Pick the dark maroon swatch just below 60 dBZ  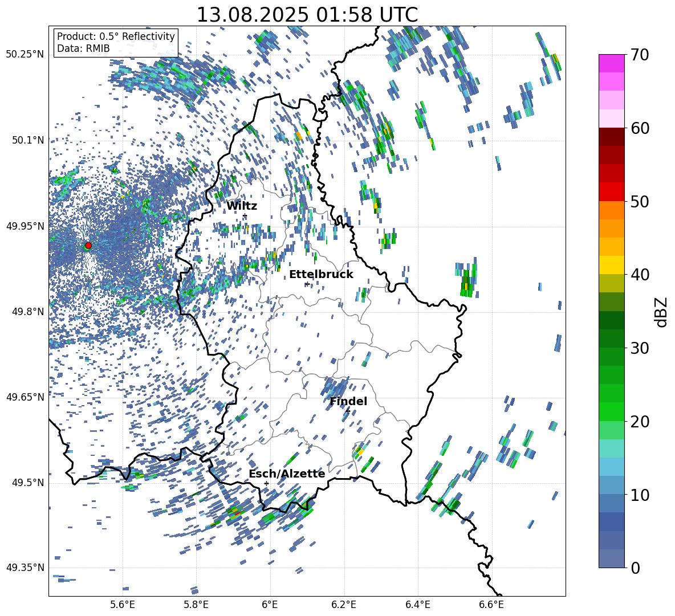612,137
